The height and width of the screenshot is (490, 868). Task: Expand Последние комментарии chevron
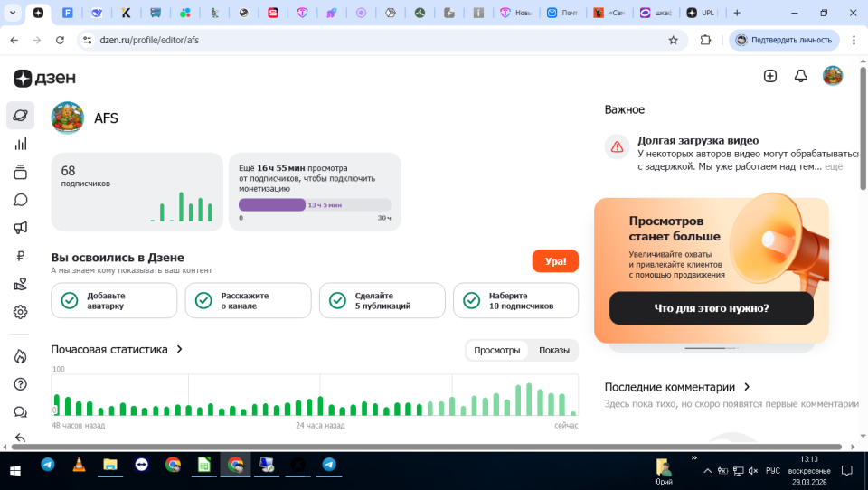(x=747, y=387)
